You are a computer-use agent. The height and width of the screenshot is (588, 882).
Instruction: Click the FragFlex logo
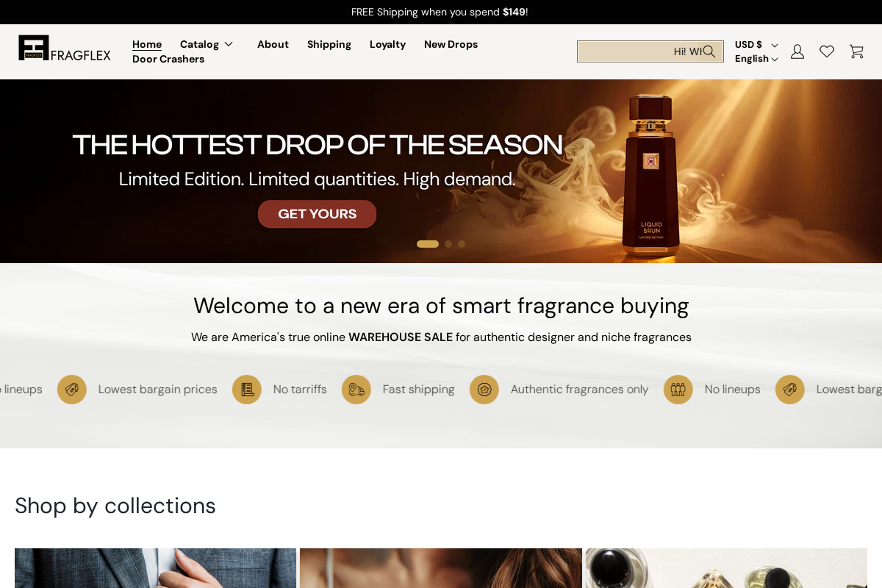(64, 48)
